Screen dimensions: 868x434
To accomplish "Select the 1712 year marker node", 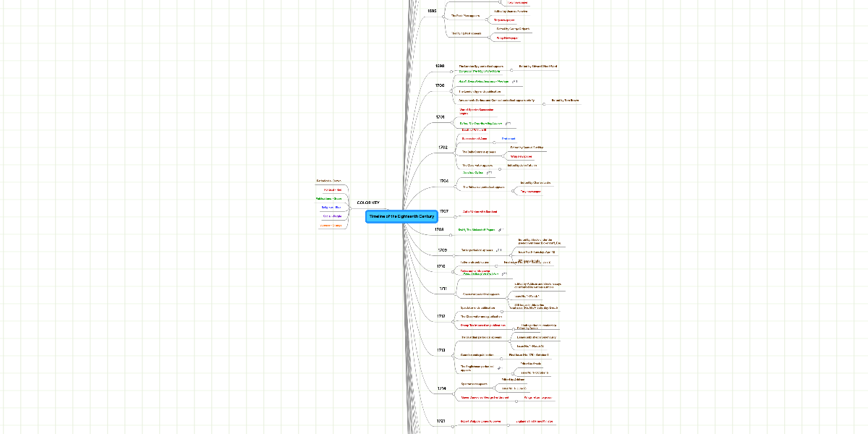I will 441,316.
